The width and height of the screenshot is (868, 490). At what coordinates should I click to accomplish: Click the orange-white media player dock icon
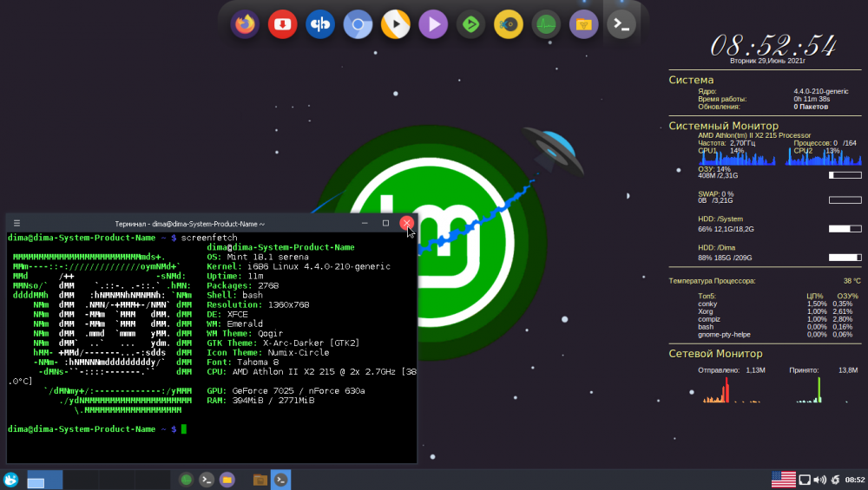[x=395, y=24]
